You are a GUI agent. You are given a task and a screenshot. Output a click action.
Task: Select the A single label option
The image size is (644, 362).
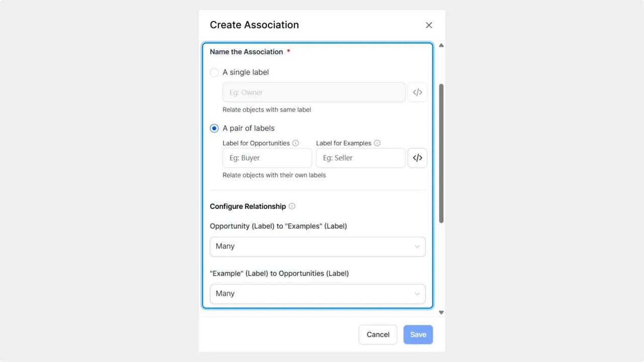point(214,72)
